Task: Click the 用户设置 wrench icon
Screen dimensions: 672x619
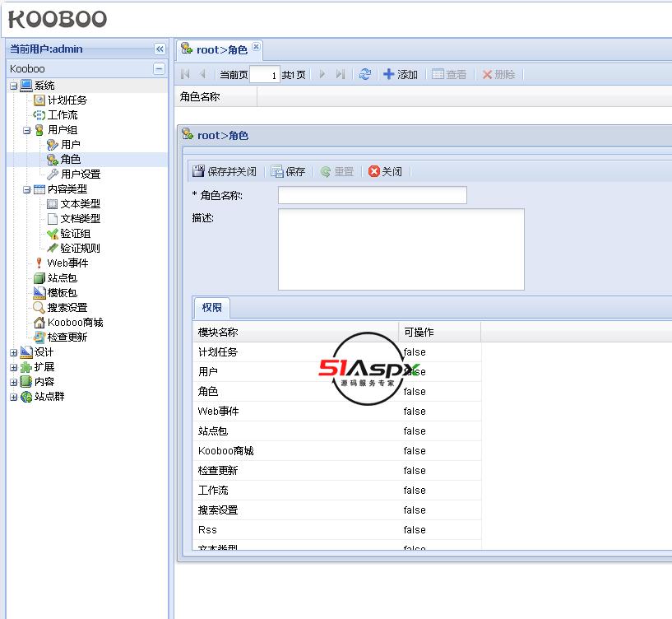Action: pos(53,175)
